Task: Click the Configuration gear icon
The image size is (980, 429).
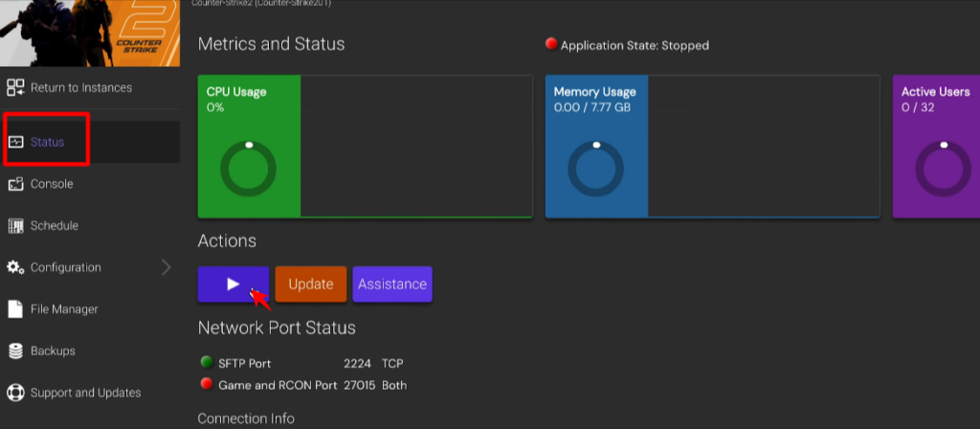Action: (15, 267)
